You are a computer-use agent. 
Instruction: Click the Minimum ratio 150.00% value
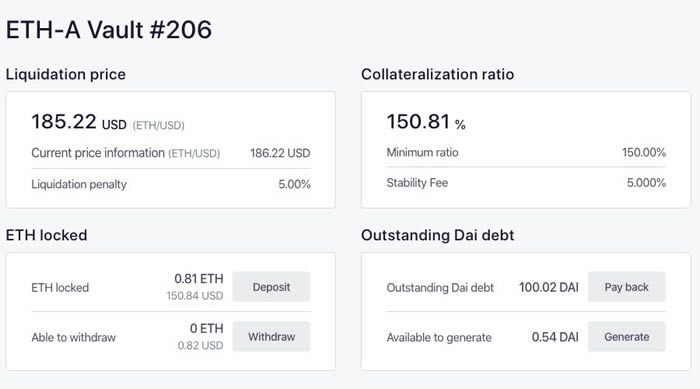(644, 152)
